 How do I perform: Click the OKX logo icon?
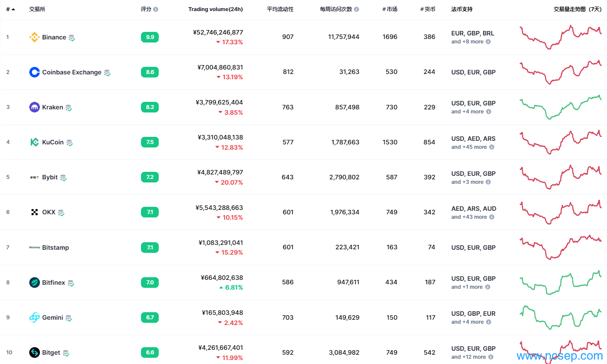click(35, 212)
